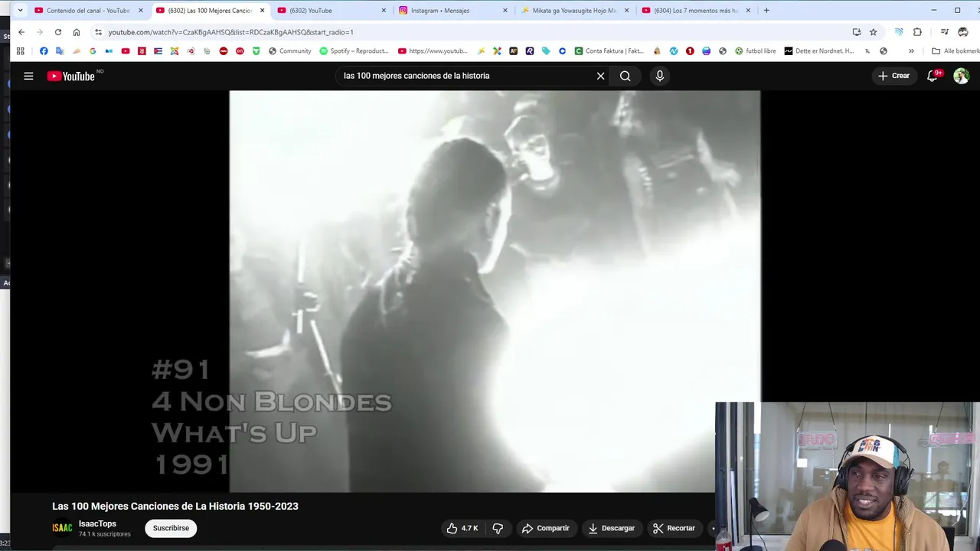Click the video title text
980x551 pixels.
pos(175,506)
